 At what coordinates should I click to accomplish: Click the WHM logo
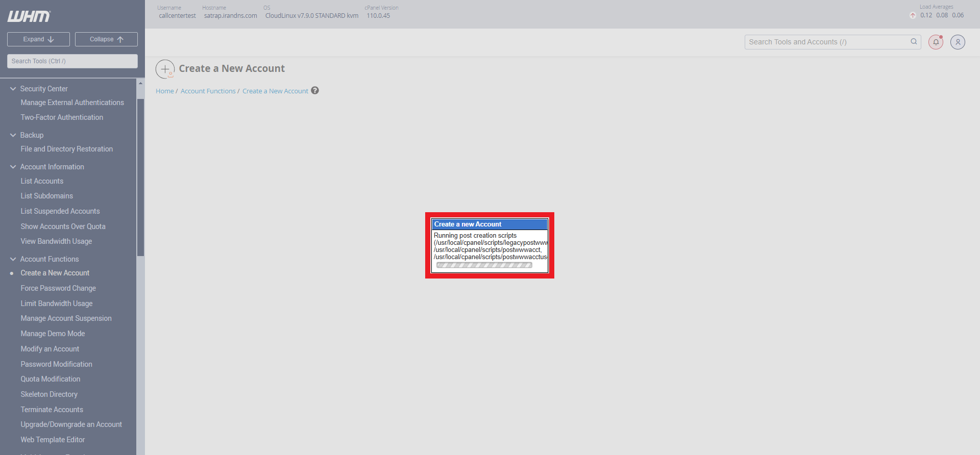(29, 16)
